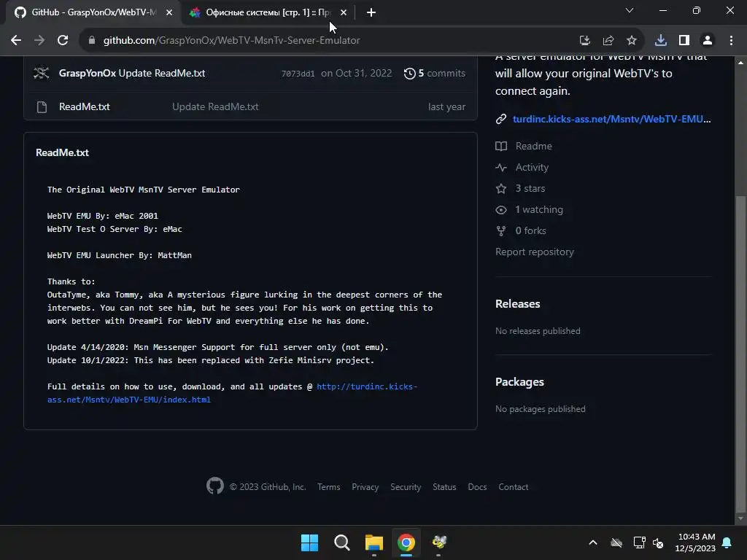Open Terms footer link
The width and height of the screenshot is (747, 560).
(x=329, y=486)
